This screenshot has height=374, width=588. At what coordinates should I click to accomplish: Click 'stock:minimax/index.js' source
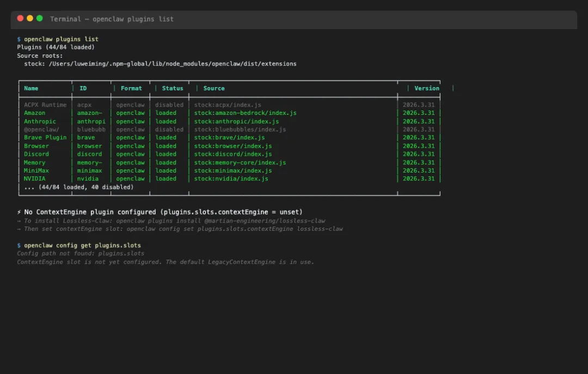233,171
